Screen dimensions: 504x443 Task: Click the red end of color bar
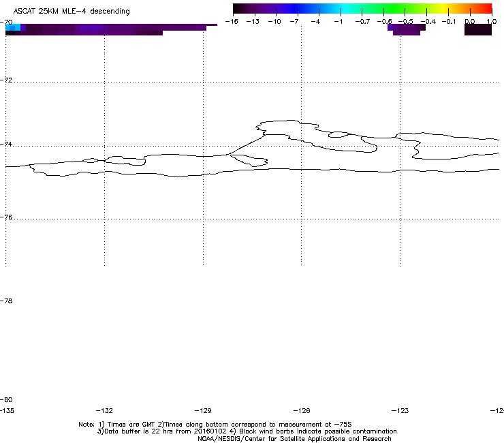[487, 8]
